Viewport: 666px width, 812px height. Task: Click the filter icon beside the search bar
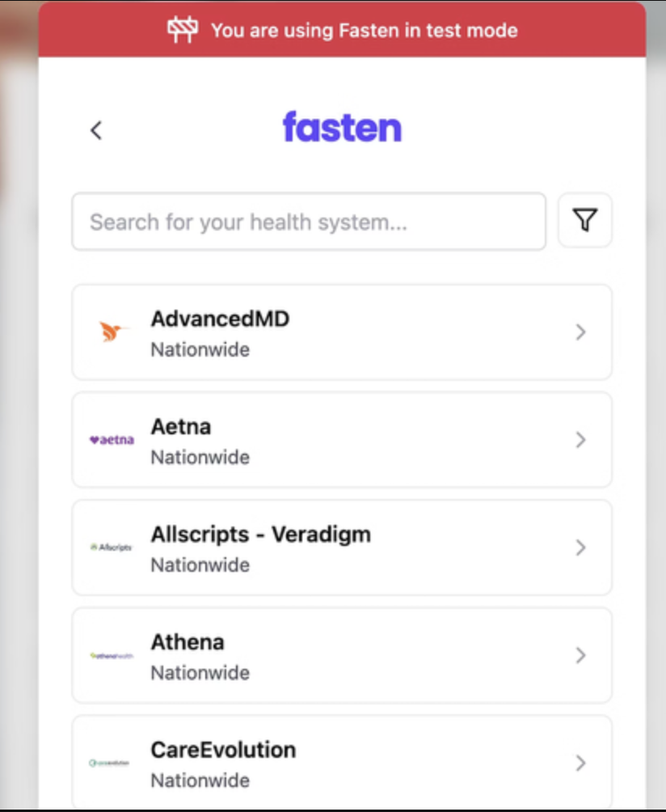point(584,220)
